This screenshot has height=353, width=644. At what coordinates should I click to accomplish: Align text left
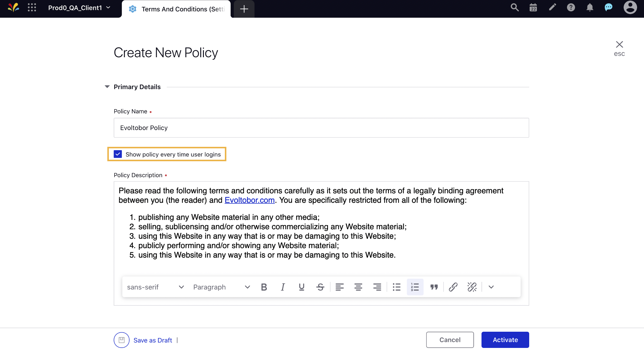pos(339,287)
